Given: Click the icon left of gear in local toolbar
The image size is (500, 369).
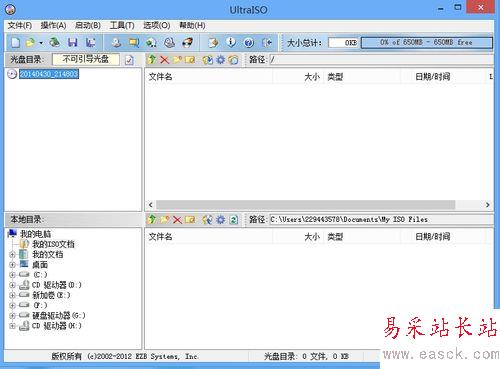Looking at the screenshot, I should click(x=208, y=220).
